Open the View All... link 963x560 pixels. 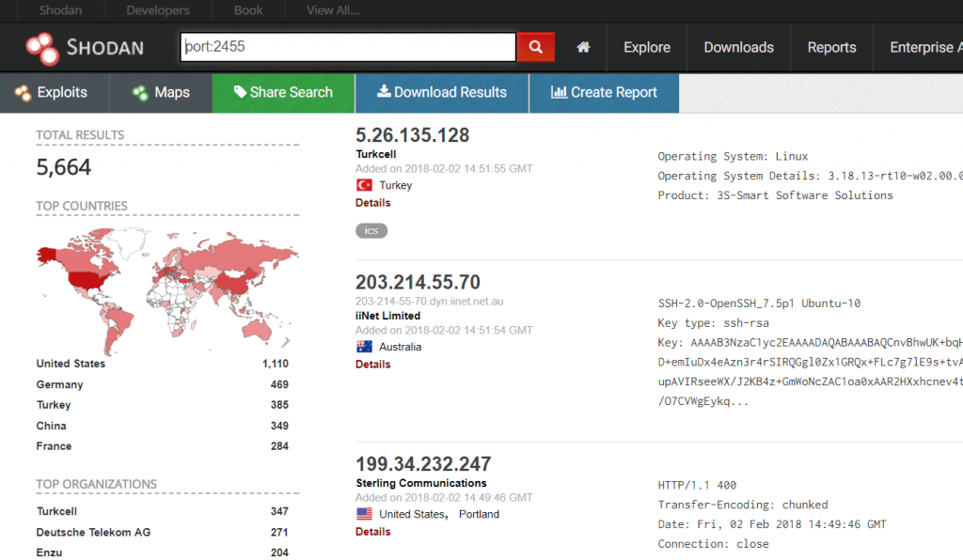coord(333,10)
